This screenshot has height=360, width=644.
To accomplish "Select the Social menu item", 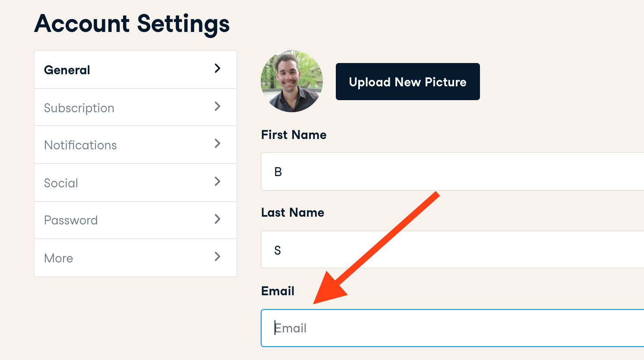I will (61, 183).
